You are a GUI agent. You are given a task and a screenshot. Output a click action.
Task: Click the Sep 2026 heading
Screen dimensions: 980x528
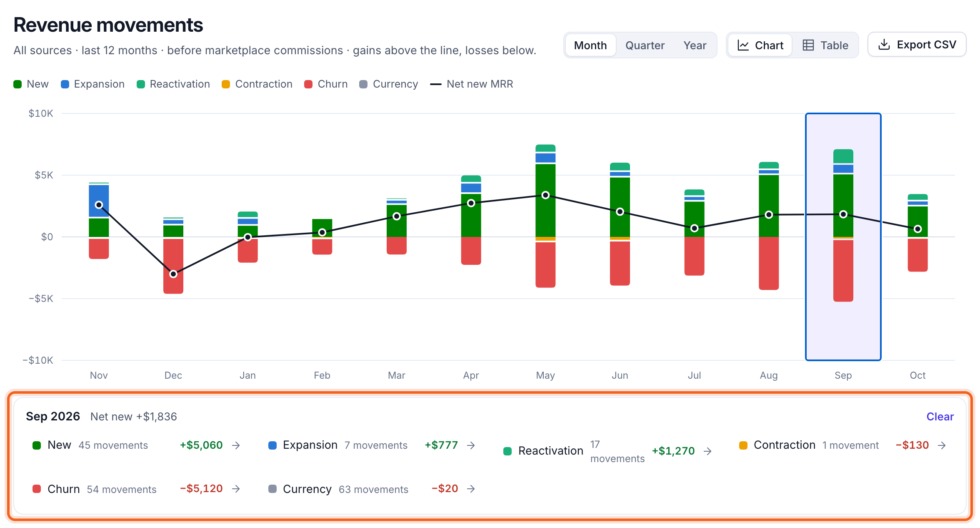point(53,417)
